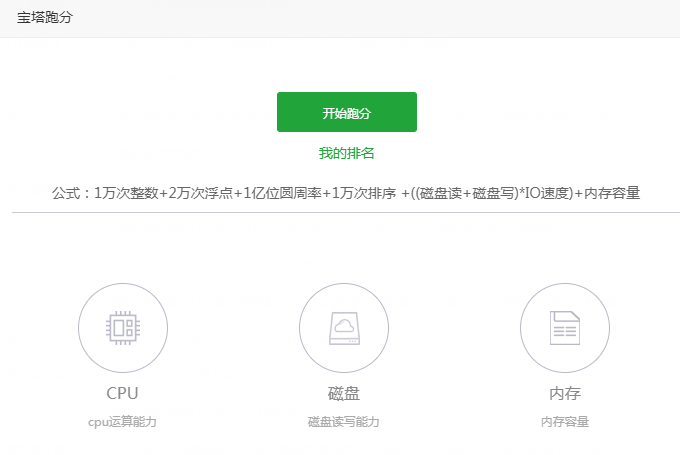Click the 公式 label in formula line
Screen dimensions: 680x455
pos(66,193)
